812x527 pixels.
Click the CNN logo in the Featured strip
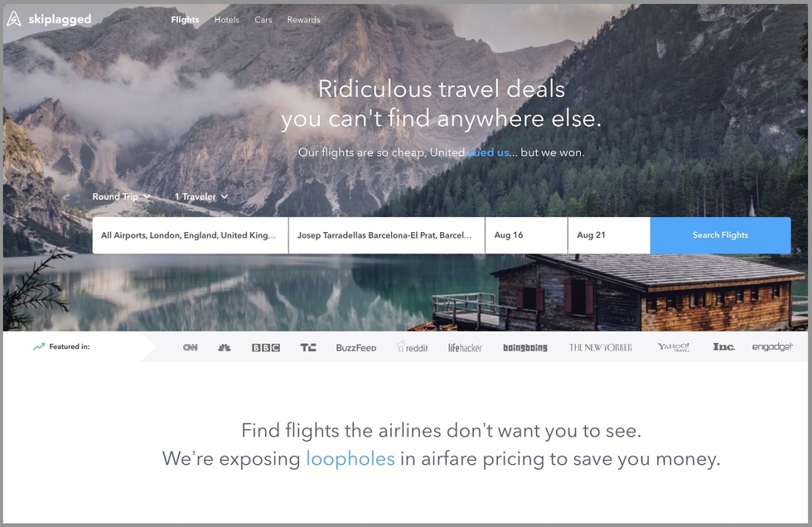tap(190, 347)
